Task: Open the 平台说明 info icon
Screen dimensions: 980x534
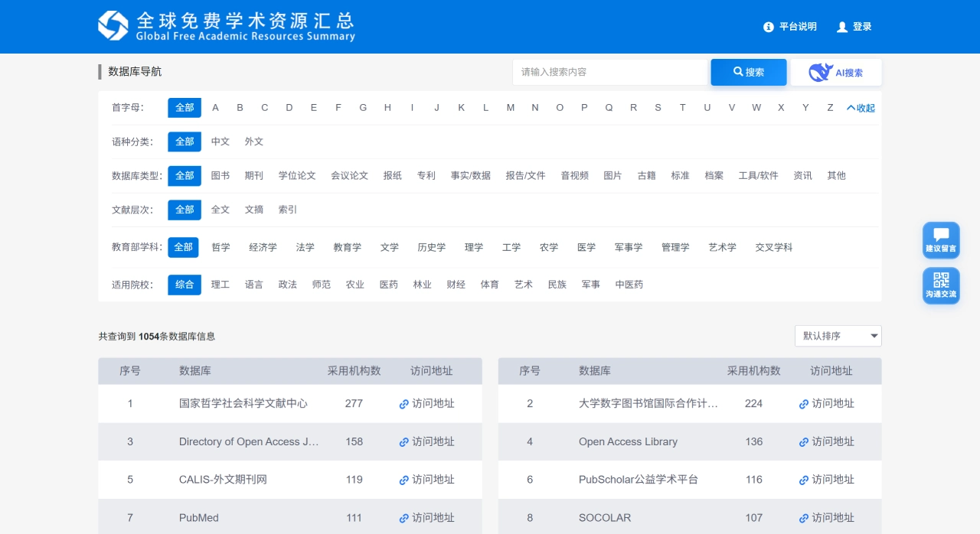Action: (x=769, y=27)
